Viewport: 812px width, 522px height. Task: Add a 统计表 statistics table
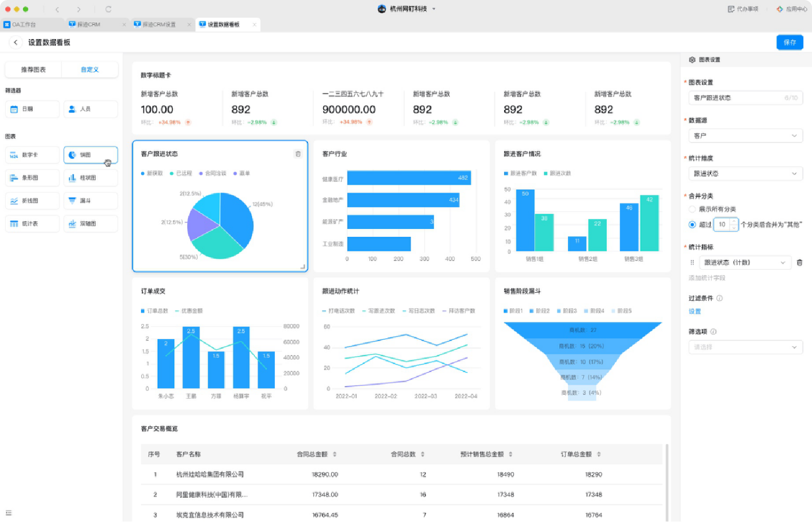point(33,223)
